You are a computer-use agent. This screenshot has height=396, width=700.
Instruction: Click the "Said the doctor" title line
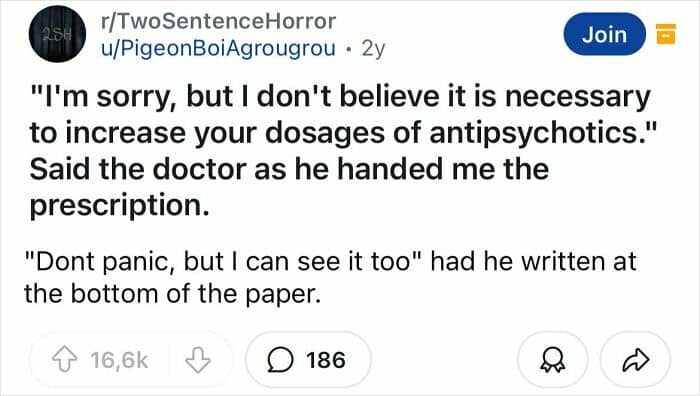click(x=289, y=169)
